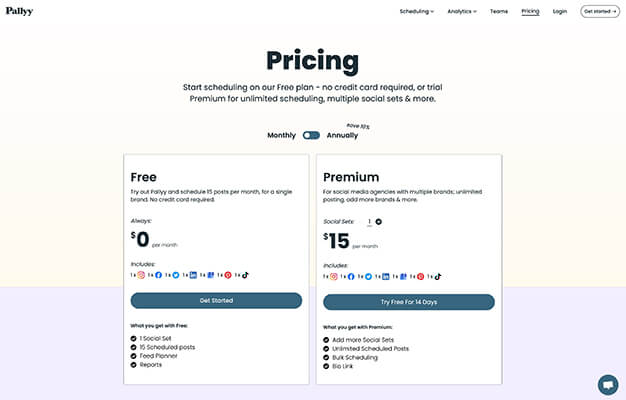Select the Monthly billing label
The image size is (626, 400).
coord(281,135)
